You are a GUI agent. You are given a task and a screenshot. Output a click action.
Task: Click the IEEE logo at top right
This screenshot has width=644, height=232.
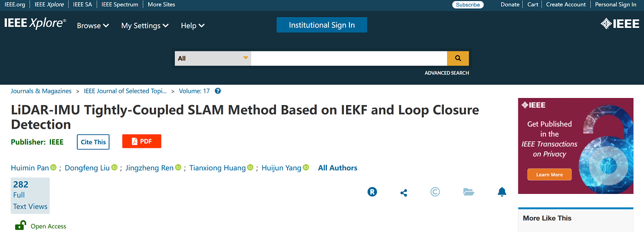[619, 24]
